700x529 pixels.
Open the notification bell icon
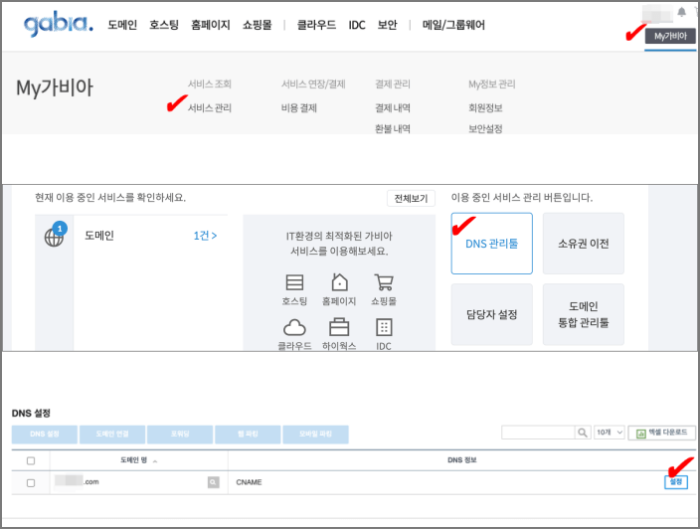click(x=681, y=12)
